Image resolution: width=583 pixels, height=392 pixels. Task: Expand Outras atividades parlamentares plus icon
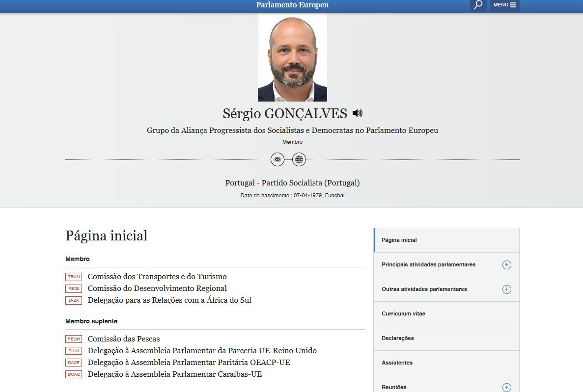(506, 289)
